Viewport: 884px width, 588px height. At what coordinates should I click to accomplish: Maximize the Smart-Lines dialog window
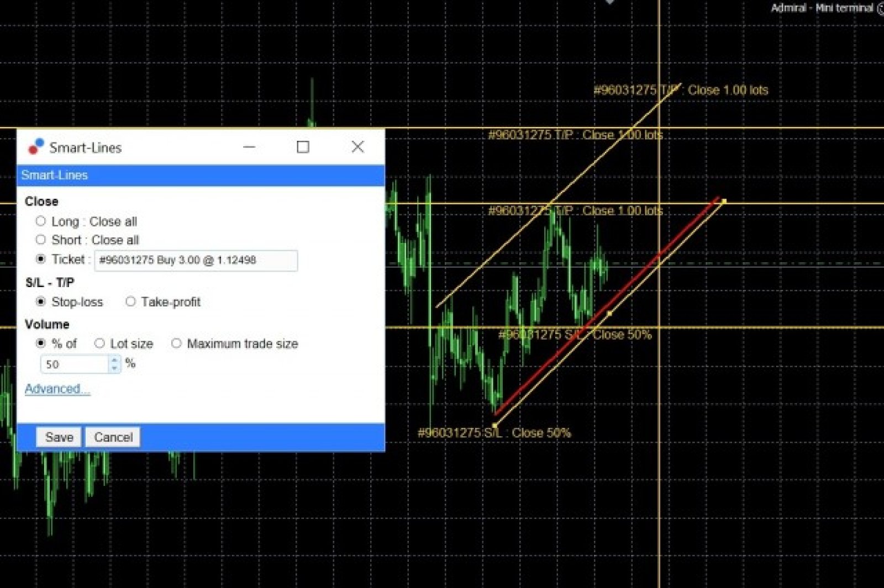tap(303, 147)
